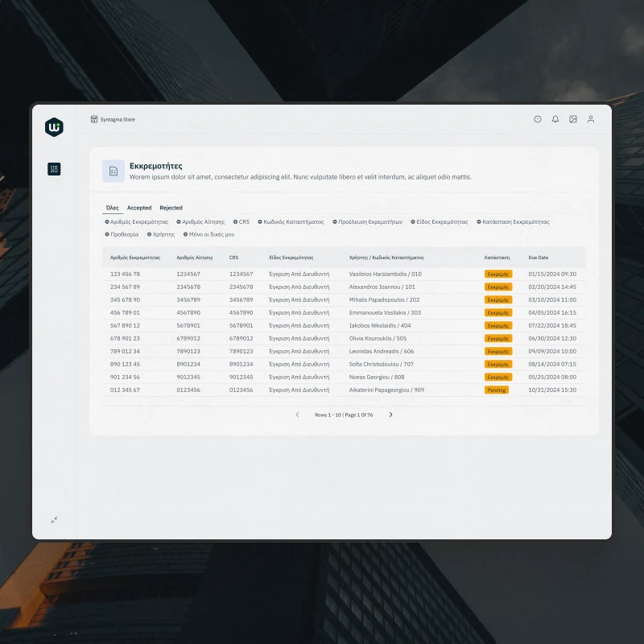Go to next page with right chevron

[390, 415]
